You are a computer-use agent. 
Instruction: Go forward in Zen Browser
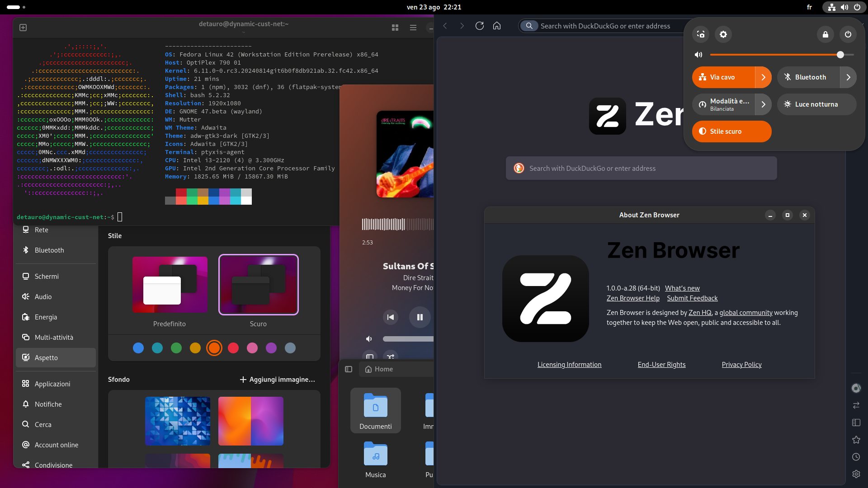(462, 26)
